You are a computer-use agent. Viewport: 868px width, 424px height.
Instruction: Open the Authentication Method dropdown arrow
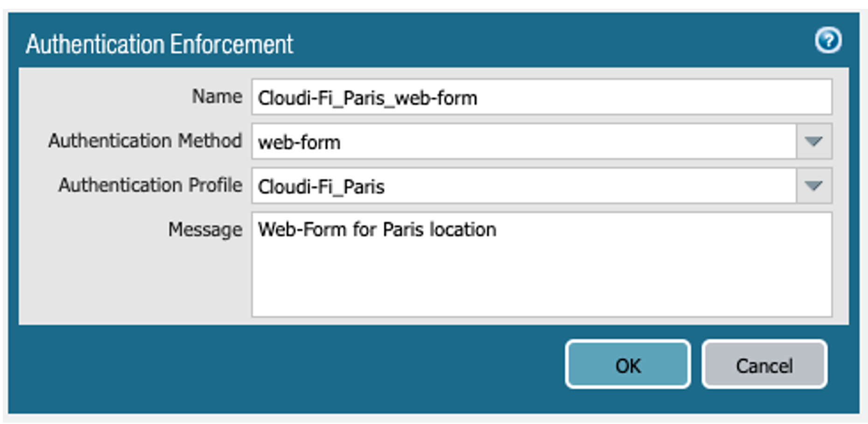pos(813,141)
